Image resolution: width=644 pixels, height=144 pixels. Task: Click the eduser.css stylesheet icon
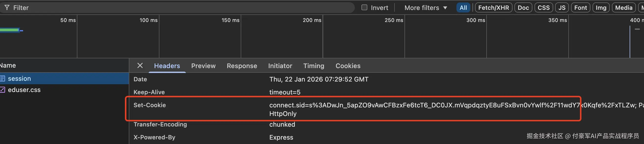point(2,90)
